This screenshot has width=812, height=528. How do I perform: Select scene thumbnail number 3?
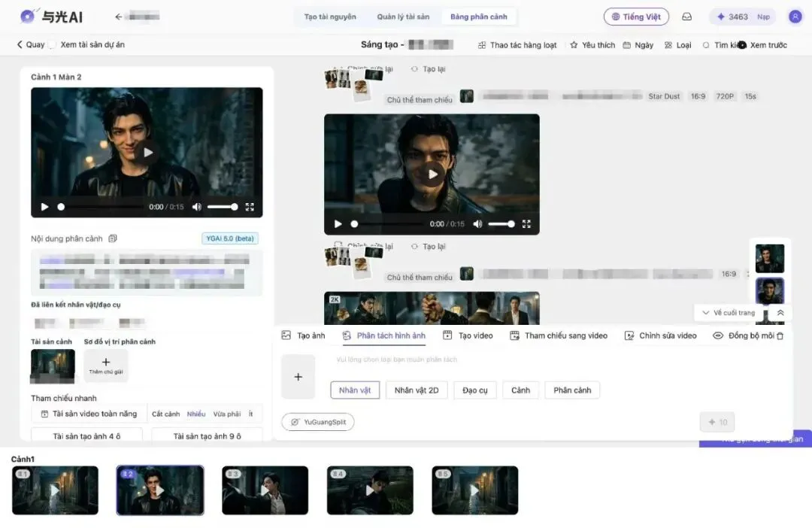pyautogui.click(x=265, y=490)
